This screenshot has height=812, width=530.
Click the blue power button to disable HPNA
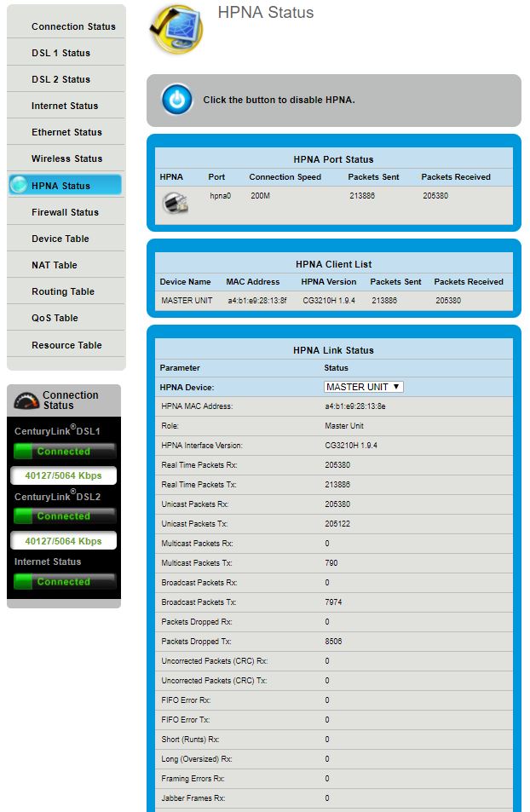[x=176, y=100]
